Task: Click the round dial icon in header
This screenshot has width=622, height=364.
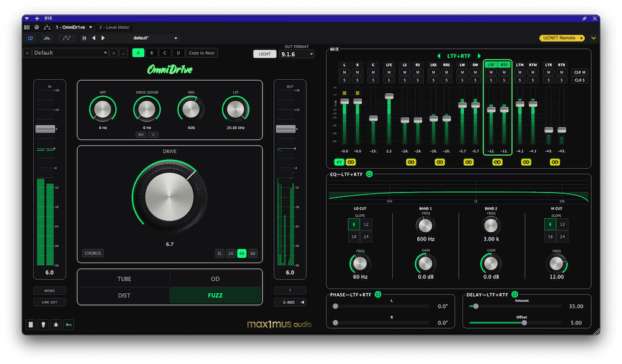Action: click(37, 27)
